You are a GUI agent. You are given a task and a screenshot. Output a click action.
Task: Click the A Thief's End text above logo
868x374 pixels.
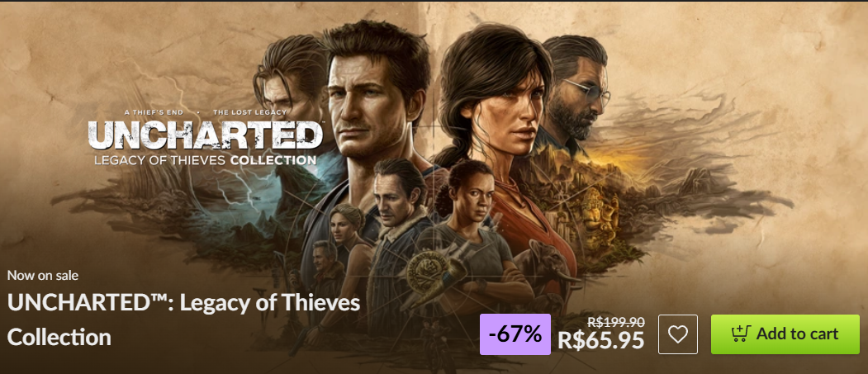[x=156, y=112]
